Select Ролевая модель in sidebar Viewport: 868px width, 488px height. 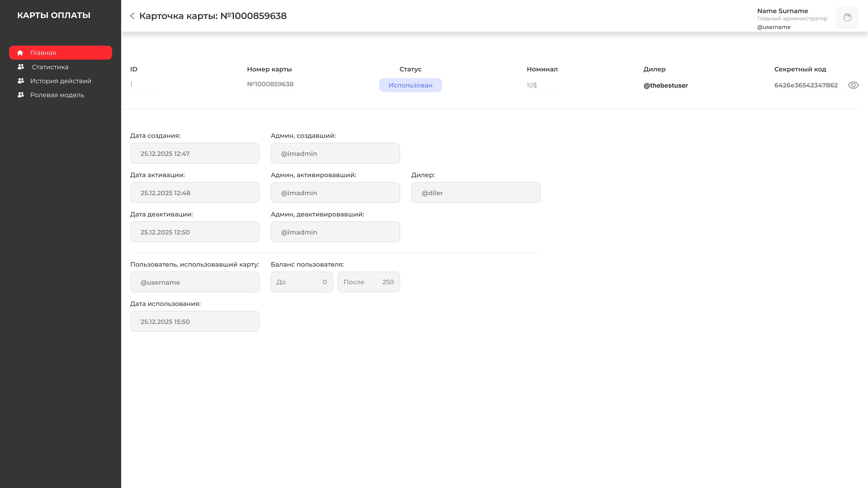tap(57, 95)
